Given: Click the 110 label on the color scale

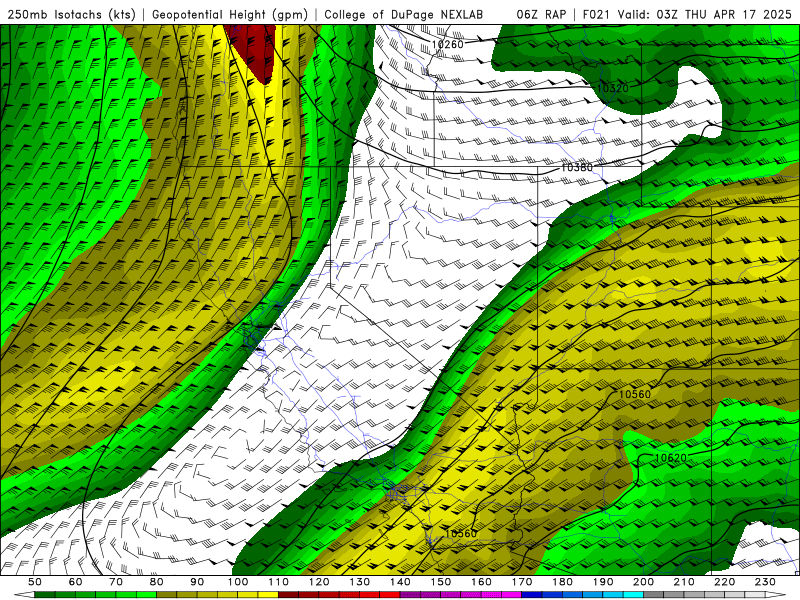Looking at the screenshot, I should (x=279, y=582).
